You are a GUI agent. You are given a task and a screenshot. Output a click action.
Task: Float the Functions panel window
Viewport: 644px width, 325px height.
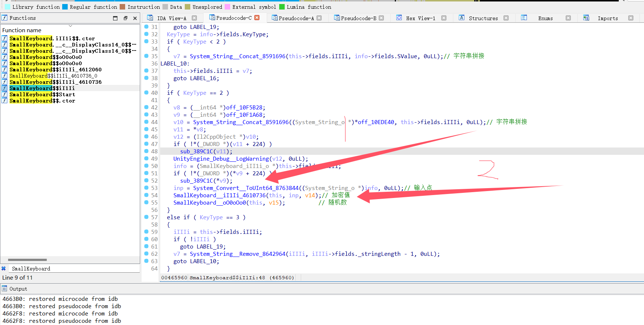[x=126, y=18]
